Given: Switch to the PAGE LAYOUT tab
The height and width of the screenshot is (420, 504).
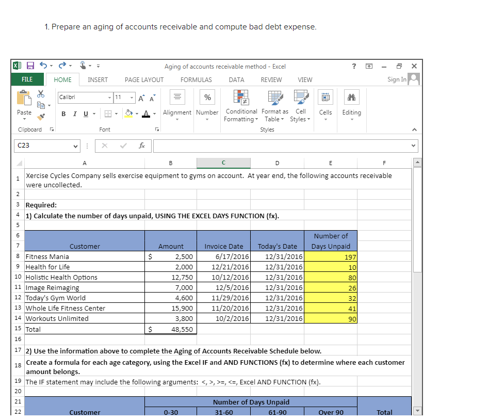Looking at the screenshot, I should pyautogui.click(x=144, y=80).
